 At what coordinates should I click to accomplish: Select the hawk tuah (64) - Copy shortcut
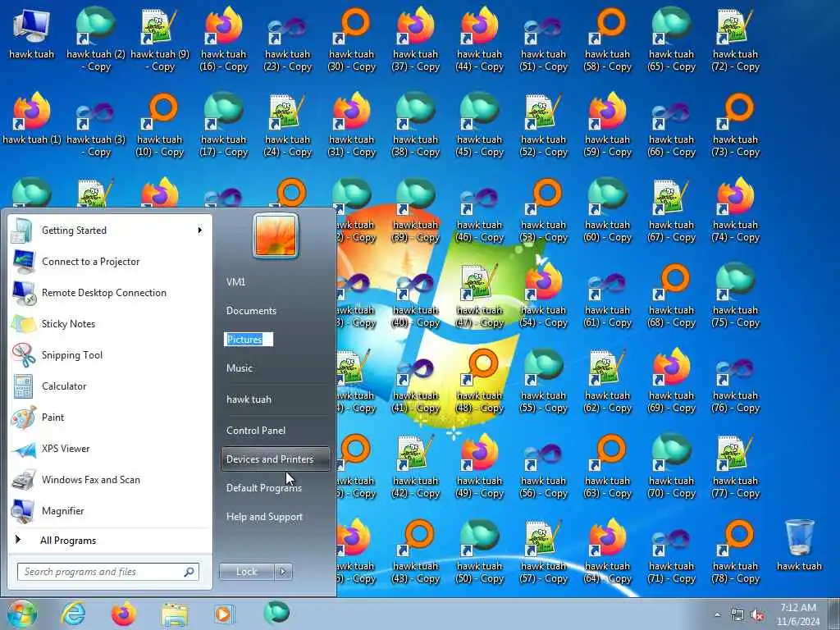click(608, 550)
